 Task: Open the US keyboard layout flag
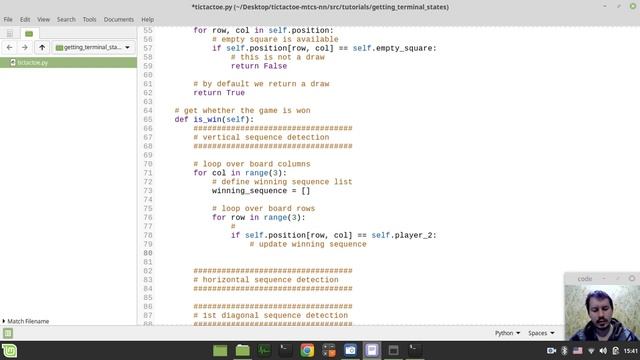coord(578,351)
